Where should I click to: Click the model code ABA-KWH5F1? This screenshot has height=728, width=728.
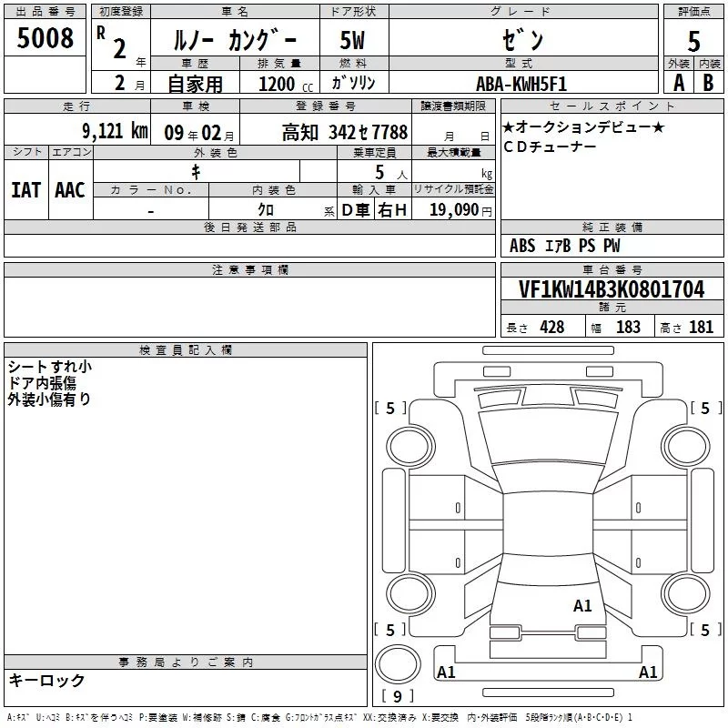521,84
